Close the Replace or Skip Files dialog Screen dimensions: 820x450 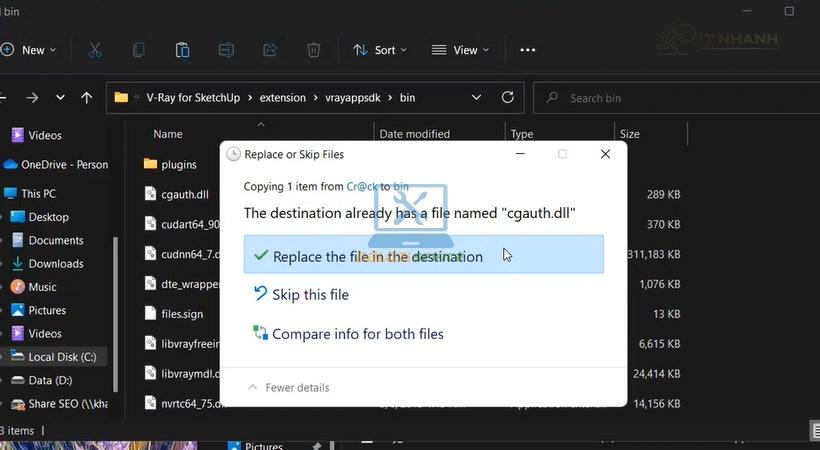pos(605,154)
